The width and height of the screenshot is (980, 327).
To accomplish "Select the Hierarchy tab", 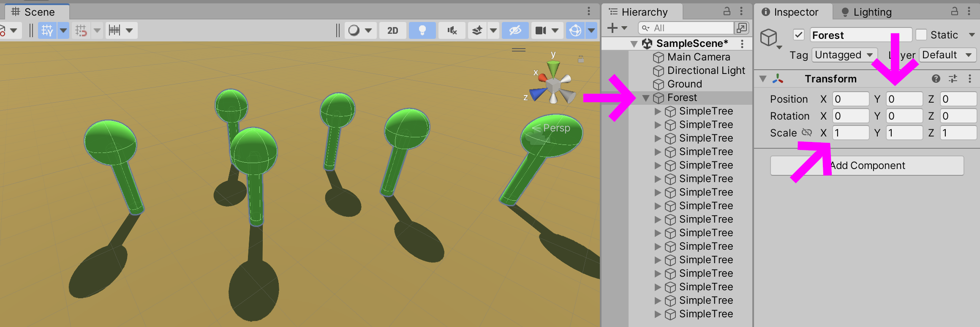I will 644,12.
